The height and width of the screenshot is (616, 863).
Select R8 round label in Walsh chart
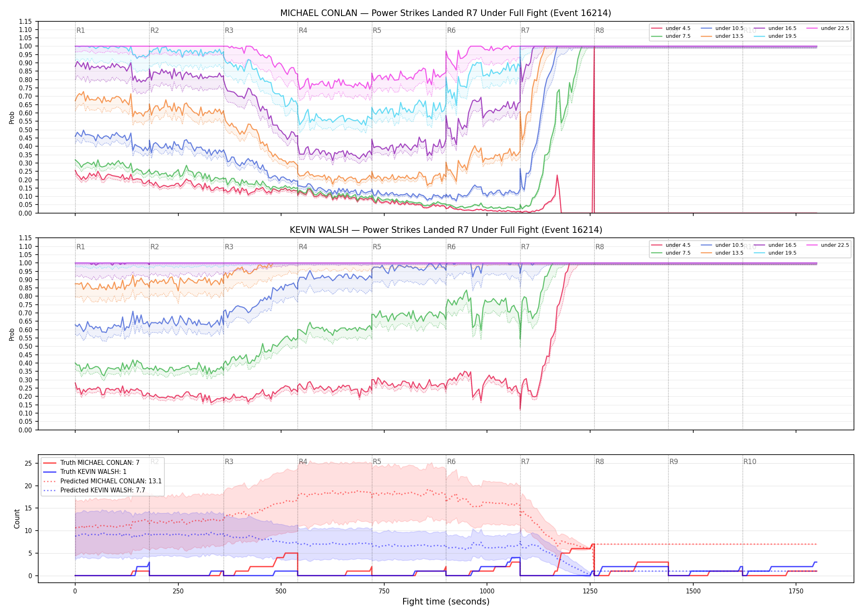pos(600,247)
